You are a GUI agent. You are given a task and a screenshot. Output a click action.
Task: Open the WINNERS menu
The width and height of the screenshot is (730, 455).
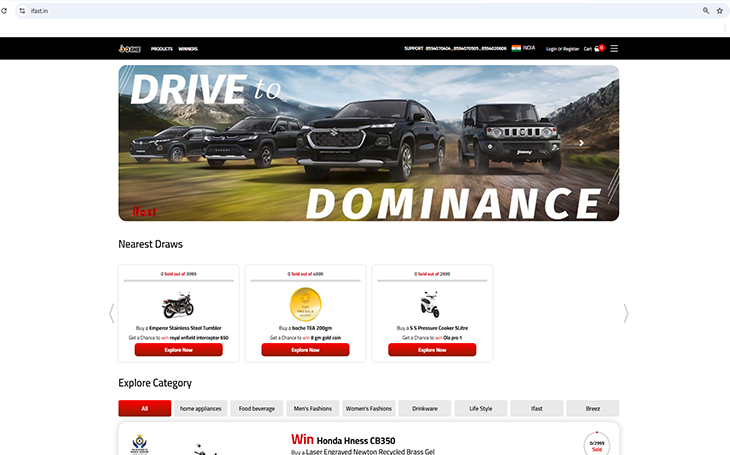[188, 49]
